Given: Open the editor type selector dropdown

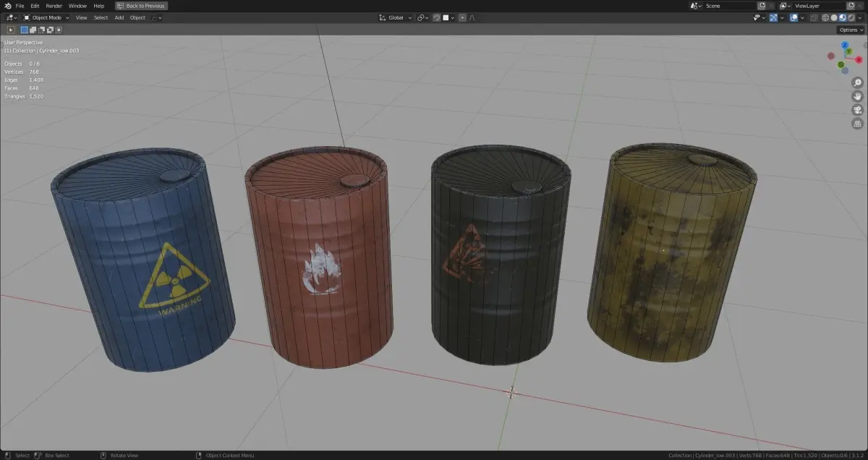Looking at the screenshot, I should (x=12, y=17).
